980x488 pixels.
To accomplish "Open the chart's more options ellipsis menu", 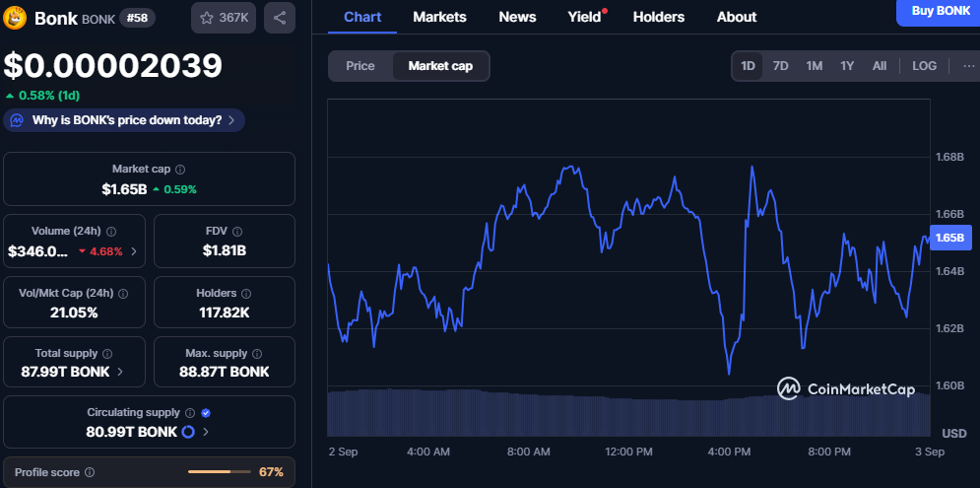I will [968, 66].
